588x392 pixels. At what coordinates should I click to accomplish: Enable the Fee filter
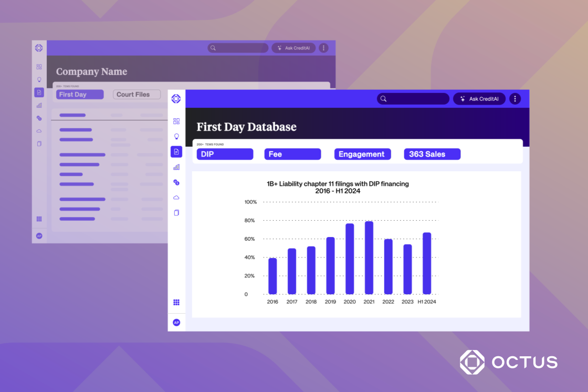292,154
